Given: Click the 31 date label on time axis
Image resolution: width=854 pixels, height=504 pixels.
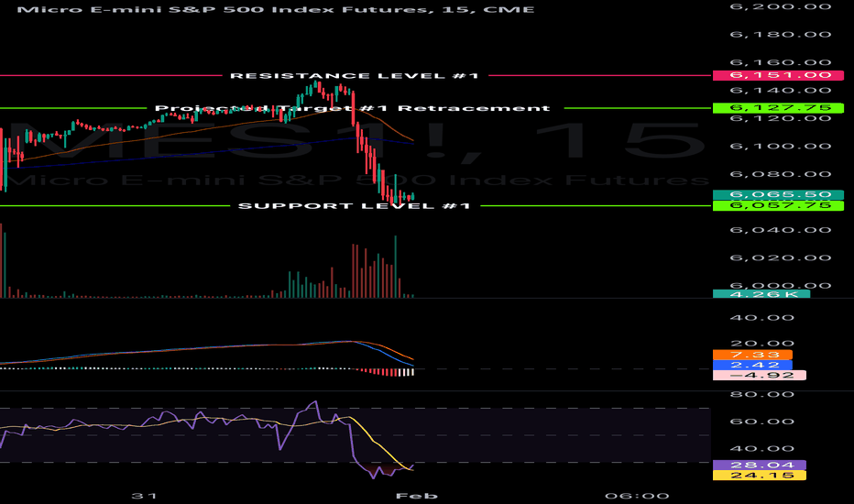Looking at the screenshot, I should click(145, 496).
